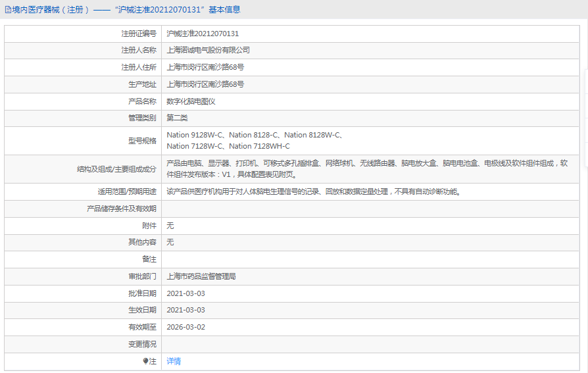Click the 生效日期 label
Image resolution: width=588 pixels, height=373 pixels.
point(142,311)
